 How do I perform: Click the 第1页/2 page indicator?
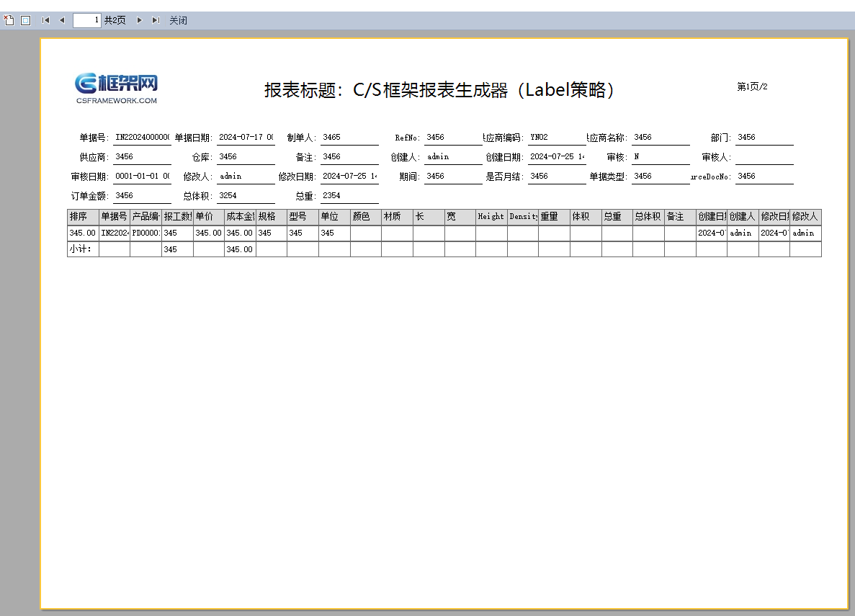752,86
